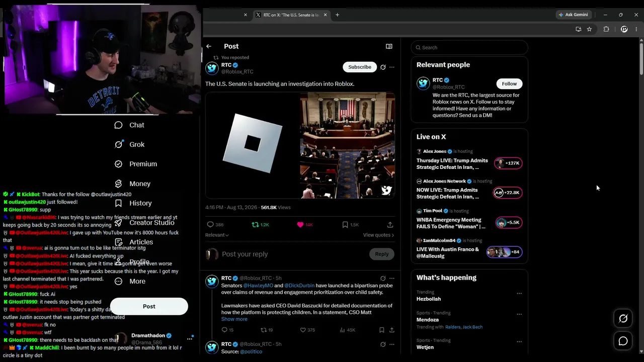The width and height of the screenshot is (644, 362).
Task: Open the browser profile avatar
Action: pos(624,29)
